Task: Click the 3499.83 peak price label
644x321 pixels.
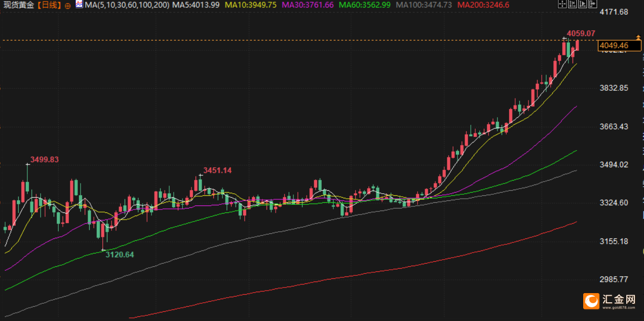Action: coord(45,159)
